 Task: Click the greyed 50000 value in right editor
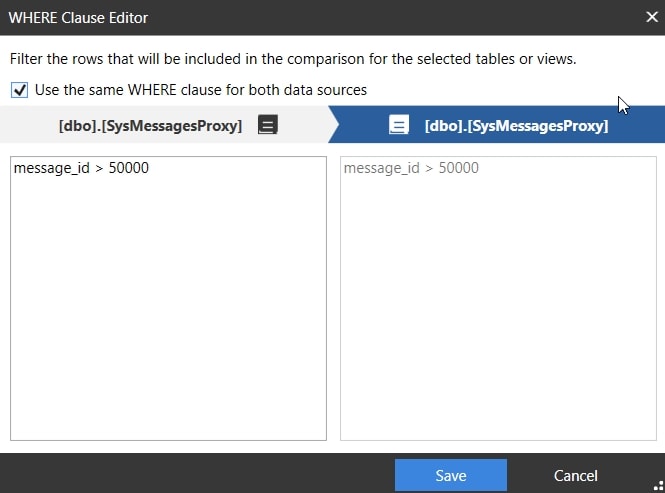tap(458, 168)
